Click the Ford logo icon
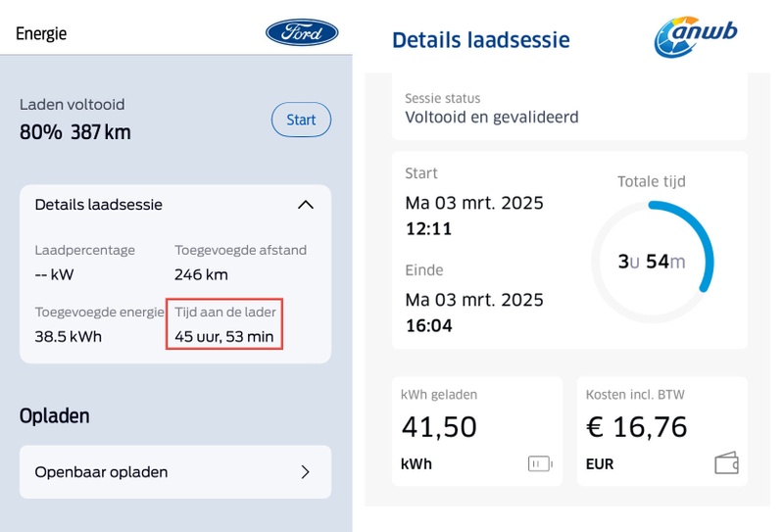The width and height of the screenshot is (784, 532). tap(302, 32)
